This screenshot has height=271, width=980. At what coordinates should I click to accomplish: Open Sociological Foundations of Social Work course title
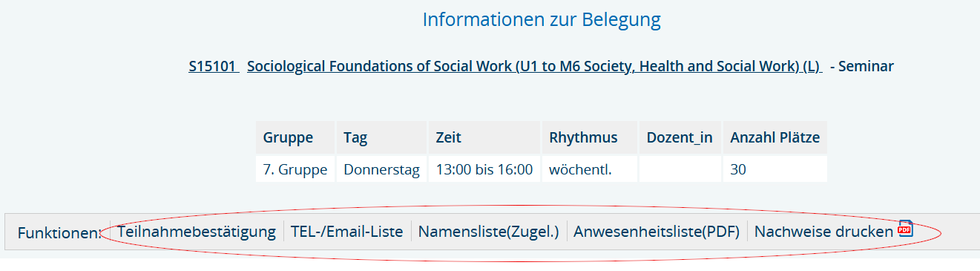coord(533,66)
